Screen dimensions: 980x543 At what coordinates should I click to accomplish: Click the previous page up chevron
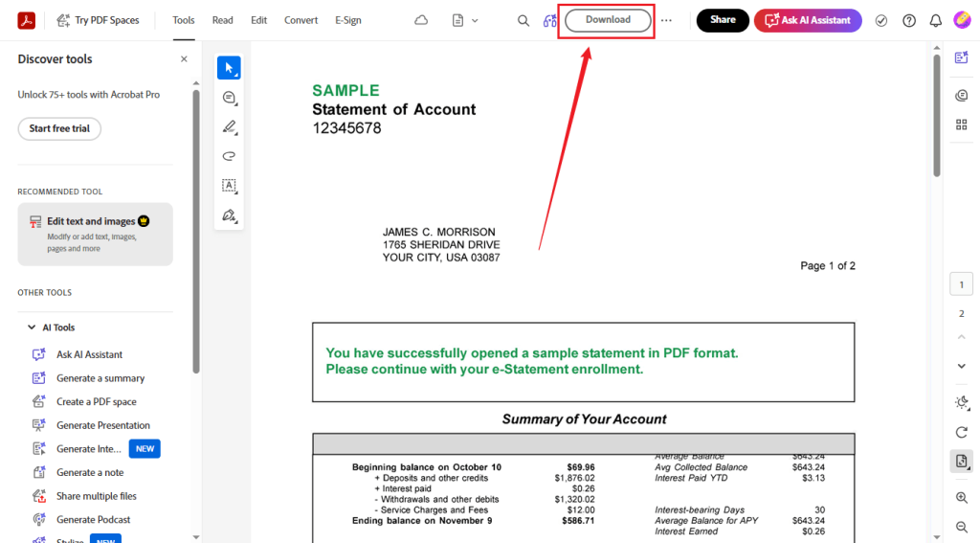pos(961,337)
